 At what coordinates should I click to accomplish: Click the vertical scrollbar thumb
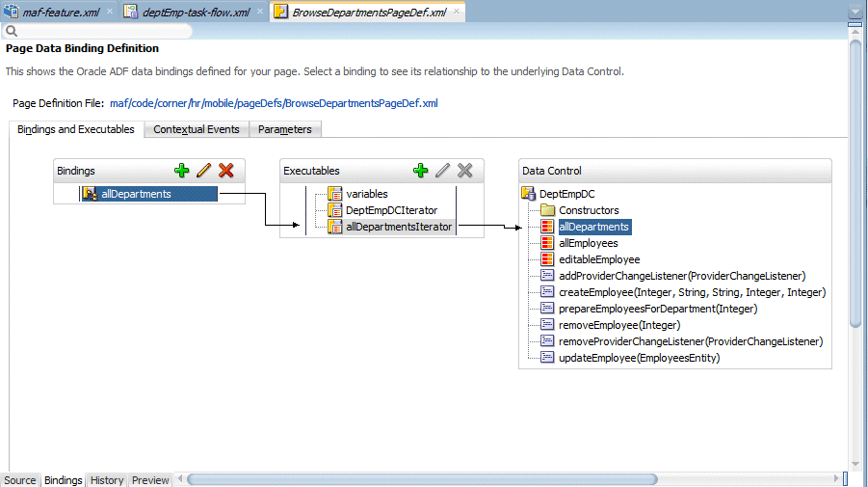coord(855,183)
